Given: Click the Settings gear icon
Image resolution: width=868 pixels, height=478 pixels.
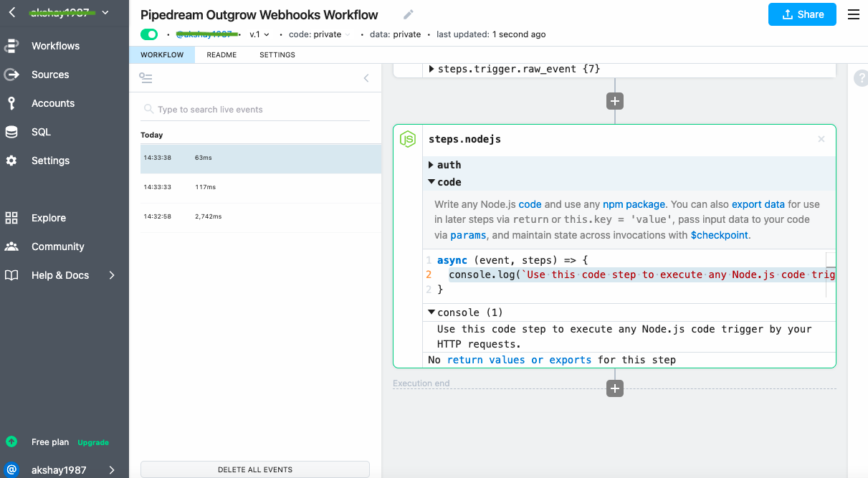Looking at the screenshot, I should coord(11,161).
